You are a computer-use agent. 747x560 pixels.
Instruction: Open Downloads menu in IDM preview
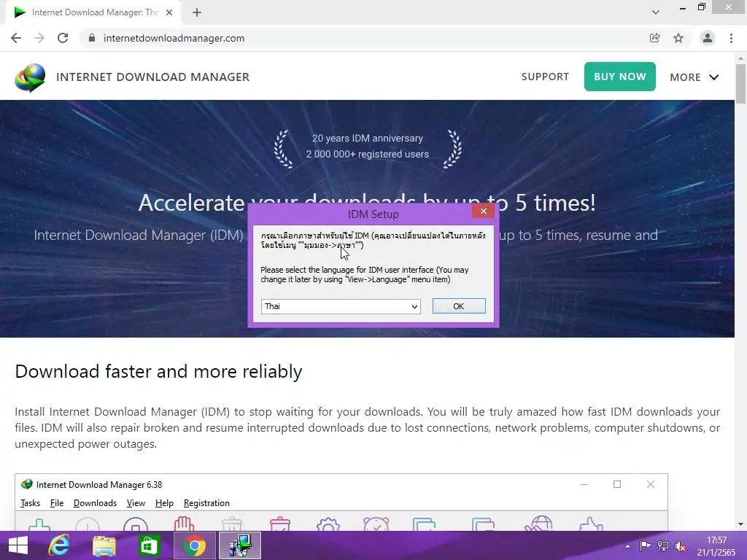pyautogui.click(x=96, y=503)
